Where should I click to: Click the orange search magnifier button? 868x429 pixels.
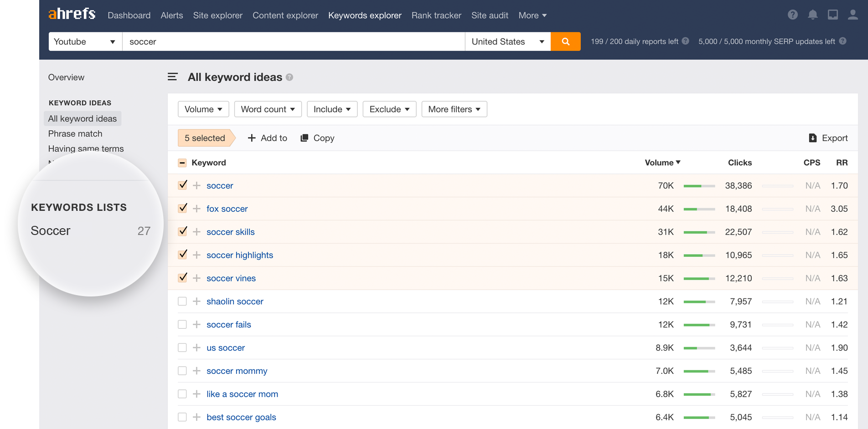point(565,41)
